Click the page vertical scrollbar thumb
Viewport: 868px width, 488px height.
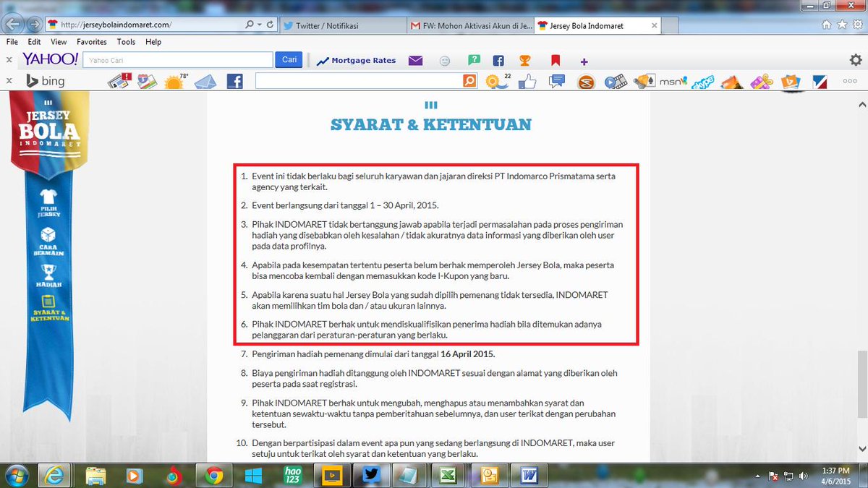(x=861, y=385)
